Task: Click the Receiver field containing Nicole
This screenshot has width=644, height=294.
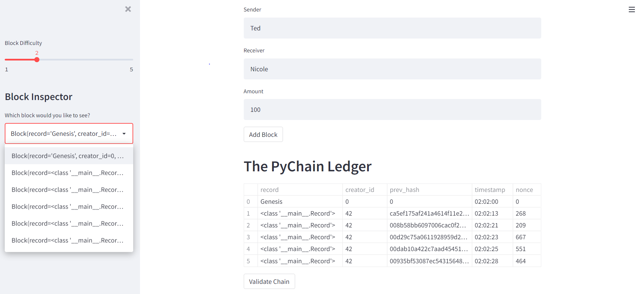Action: (392, 69)
